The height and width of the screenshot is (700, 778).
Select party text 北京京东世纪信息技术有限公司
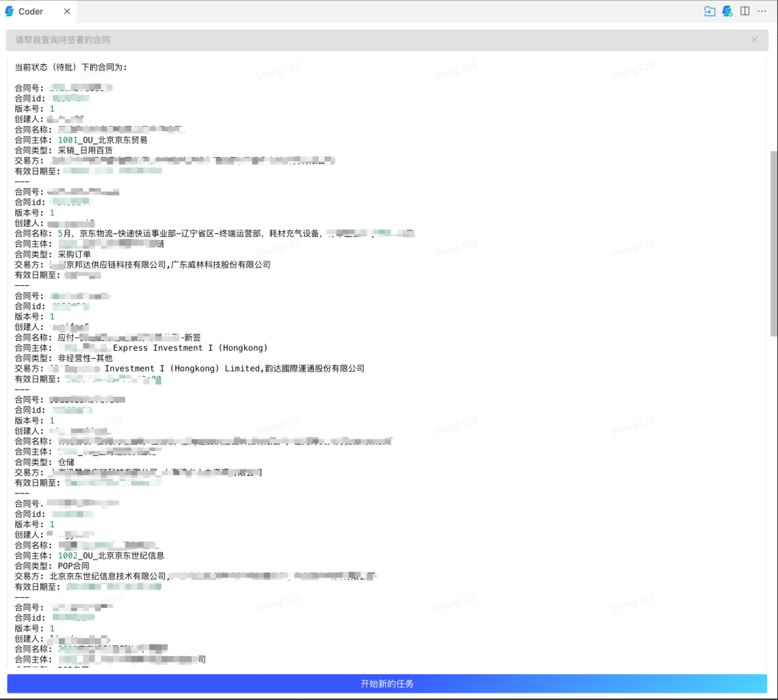pyautogui.click(x=107, y=576)
